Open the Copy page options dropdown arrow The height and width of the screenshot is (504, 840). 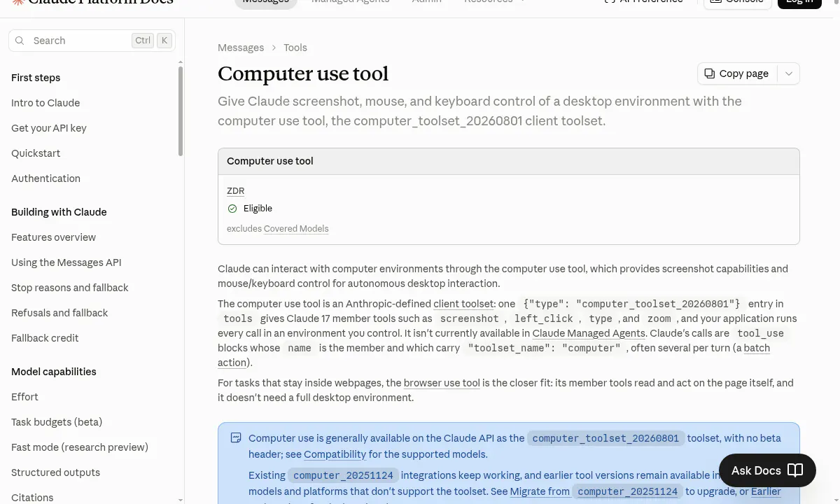pyautogui.click(x=789, y=73)
